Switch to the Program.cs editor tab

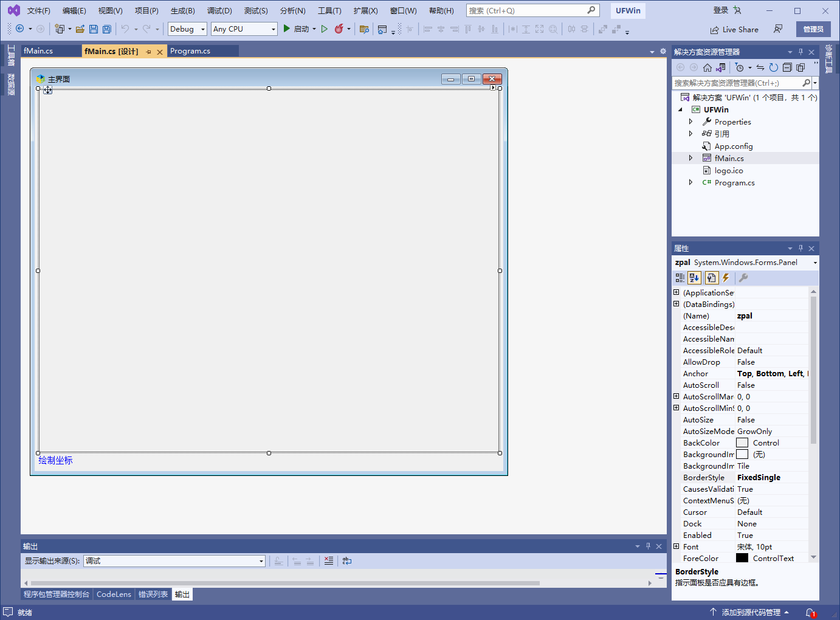[x=190, y=51]
